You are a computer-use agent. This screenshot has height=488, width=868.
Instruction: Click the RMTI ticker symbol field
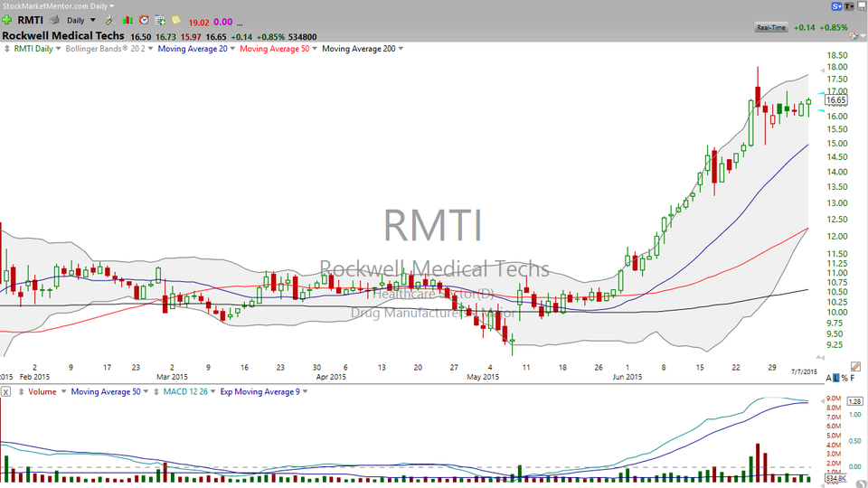point(30,20)
